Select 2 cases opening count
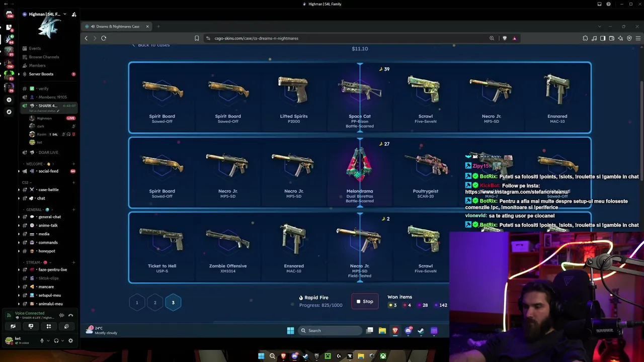This screenshot has width=644, height=362. pos(155,303)
